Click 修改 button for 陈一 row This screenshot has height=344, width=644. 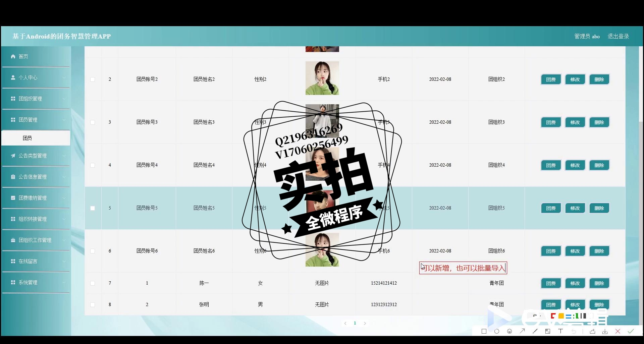pyautogui.click(x=575, y=283)
